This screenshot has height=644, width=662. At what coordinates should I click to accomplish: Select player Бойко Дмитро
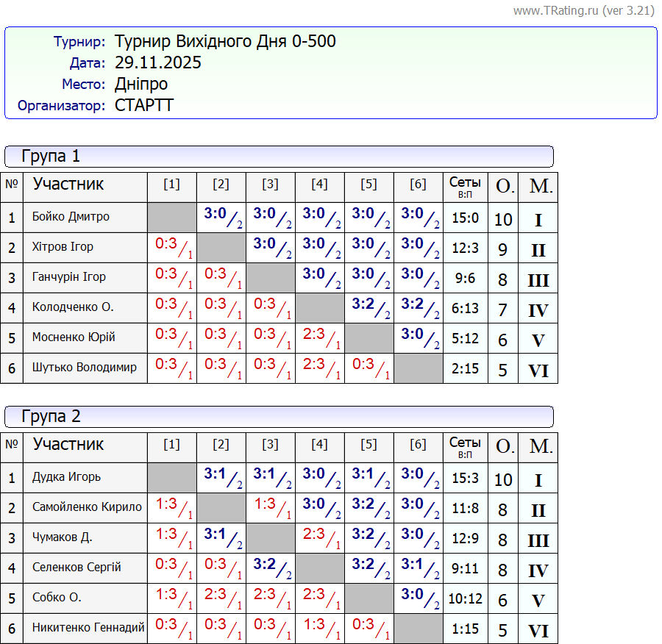click(71, 217)
